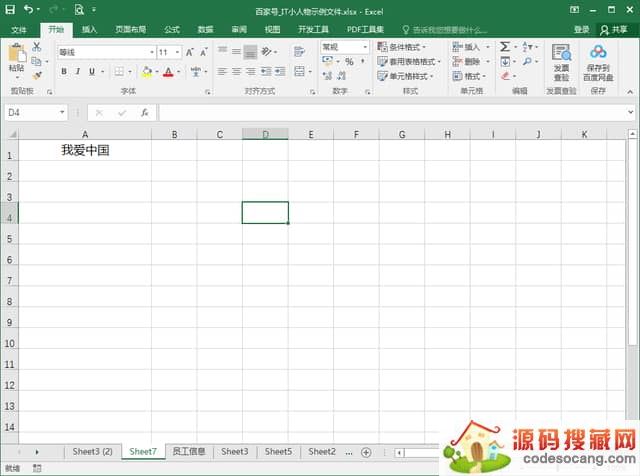Click the Fill down icon
The height and width of the screenshot is (476, 640).
point(505,62)
